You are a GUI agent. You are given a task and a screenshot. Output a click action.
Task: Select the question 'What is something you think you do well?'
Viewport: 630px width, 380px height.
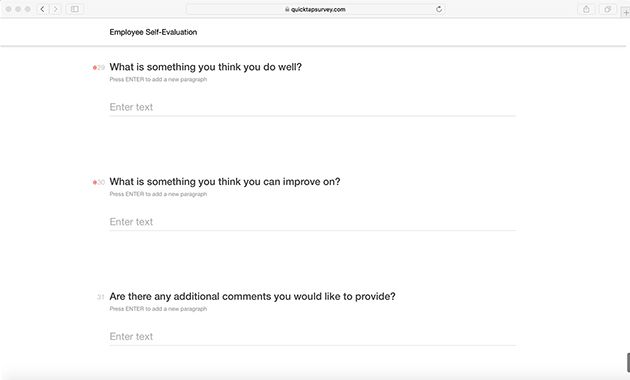205,67
